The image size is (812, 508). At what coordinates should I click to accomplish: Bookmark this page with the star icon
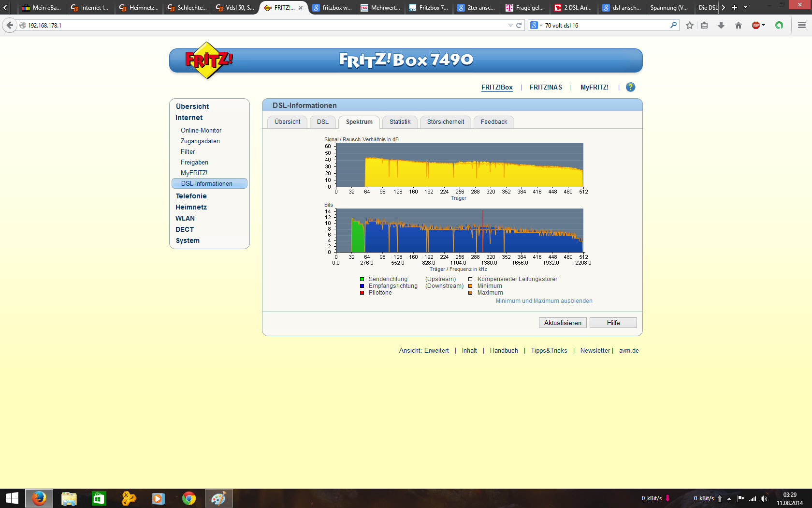(x=690, y=25)
